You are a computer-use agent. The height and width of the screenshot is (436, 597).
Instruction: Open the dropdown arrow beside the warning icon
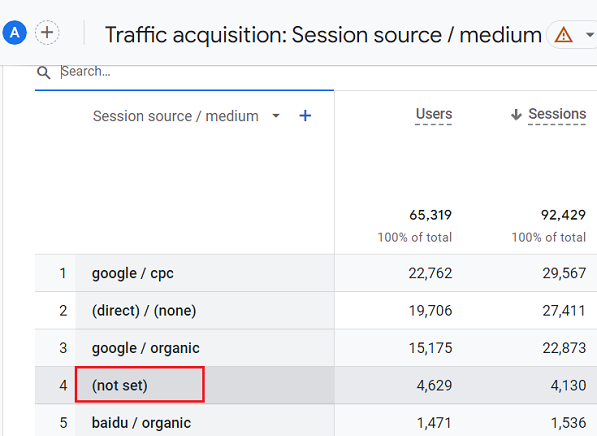(x=590, y=35)
